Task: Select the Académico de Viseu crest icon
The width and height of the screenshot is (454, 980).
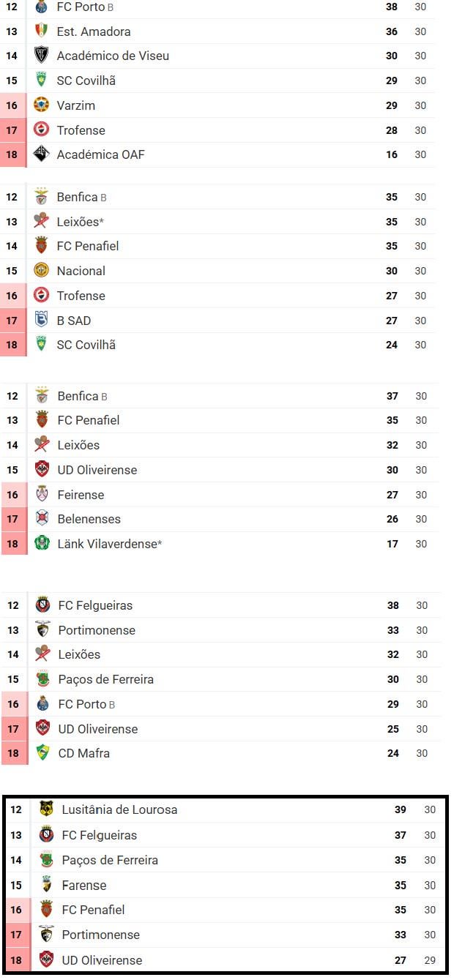Action: point(42,56)
